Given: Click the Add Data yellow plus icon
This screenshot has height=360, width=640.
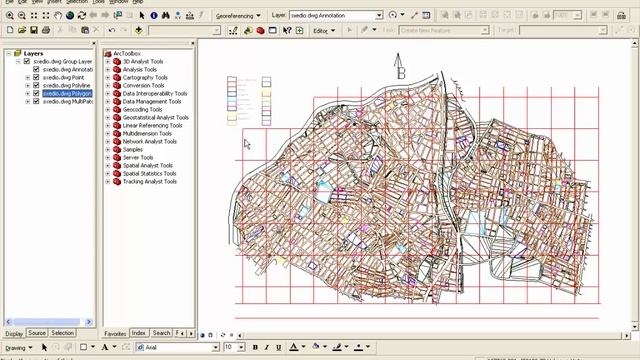Looking at the screenshot, I should click(139, 30).
